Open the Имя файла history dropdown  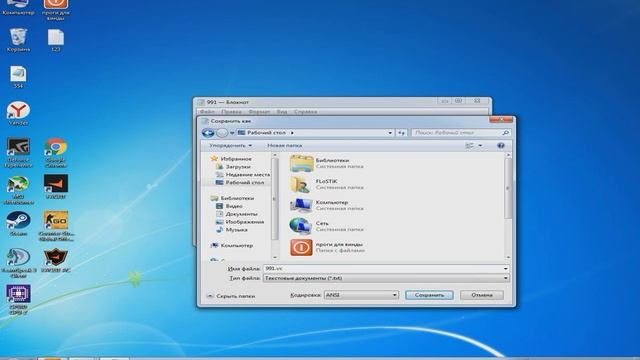[x=505, y=269]
